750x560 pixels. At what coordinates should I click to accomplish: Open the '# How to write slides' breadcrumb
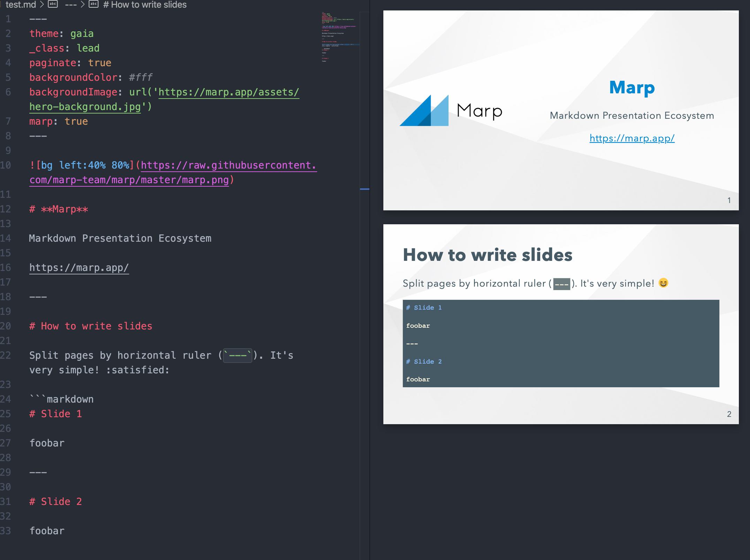(145, 5)
